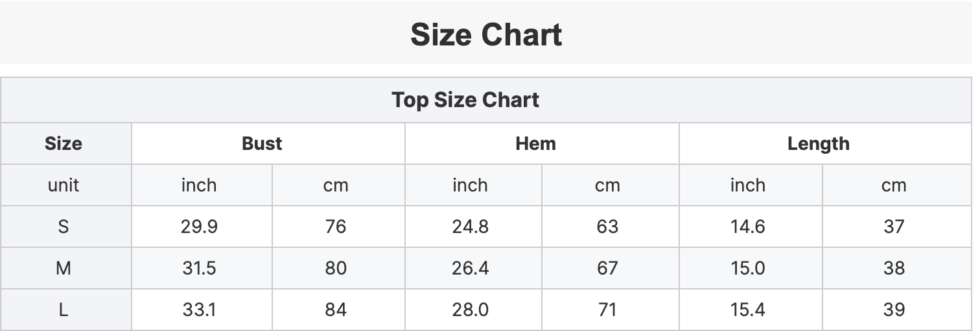Click length inch value 15.0
The height and width of the screenshot is (331, 980).
click(x=747, y=268)
